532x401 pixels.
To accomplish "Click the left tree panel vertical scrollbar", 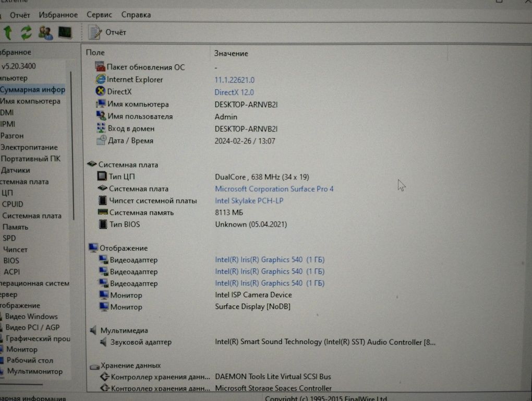I will (x=71, y=146).
